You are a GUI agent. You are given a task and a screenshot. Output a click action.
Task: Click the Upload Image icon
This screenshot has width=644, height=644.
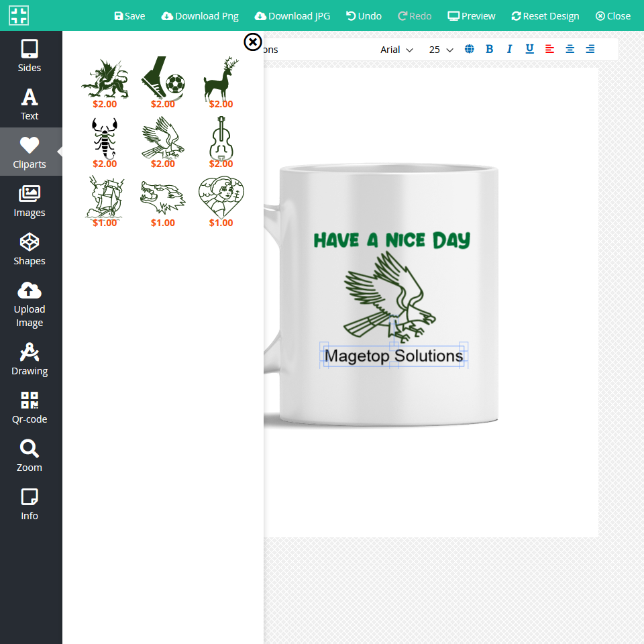click(x=30, y=290)
